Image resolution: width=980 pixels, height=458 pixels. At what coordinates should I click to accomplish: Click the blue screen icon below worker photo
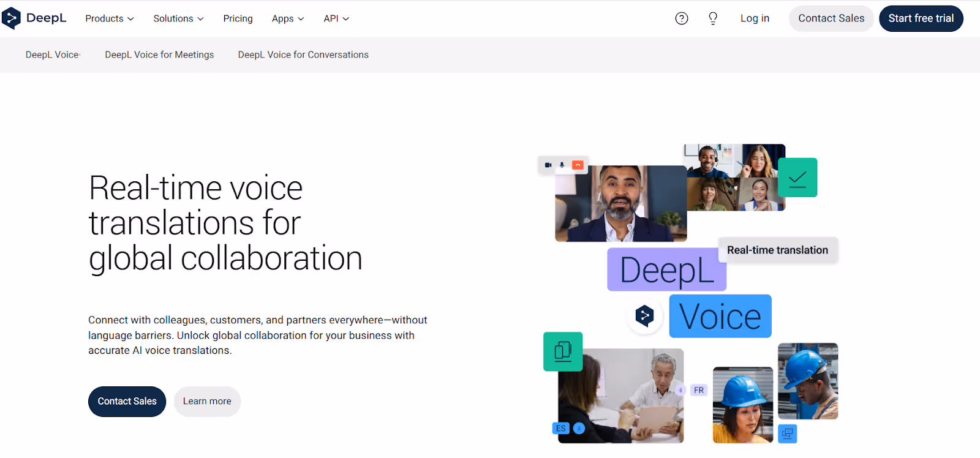pyautogui.click(x=788, y=434)
